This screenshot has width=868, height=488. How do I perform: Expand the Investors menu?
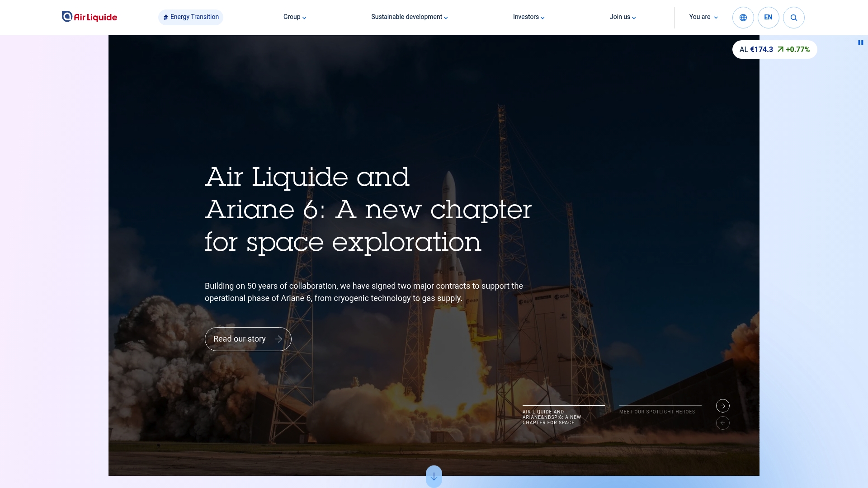(528, 17)
